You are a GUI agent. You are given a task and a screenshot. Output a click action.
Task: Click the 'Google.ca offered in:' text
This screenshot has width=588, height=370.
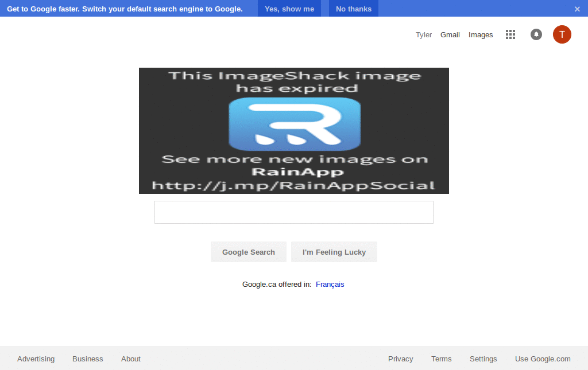[276, 285]
